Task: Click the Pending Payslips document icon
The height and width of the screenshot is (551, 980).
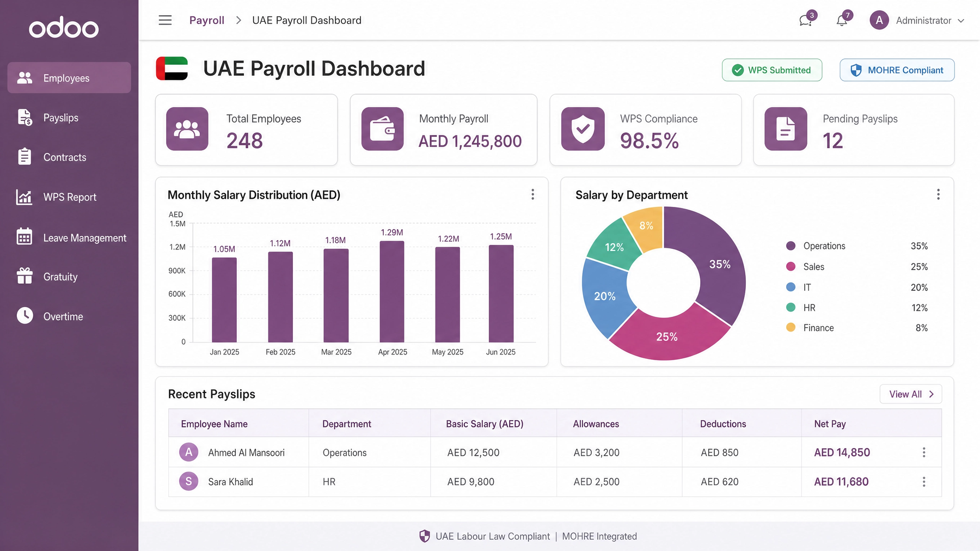Action: click(786, 129)
